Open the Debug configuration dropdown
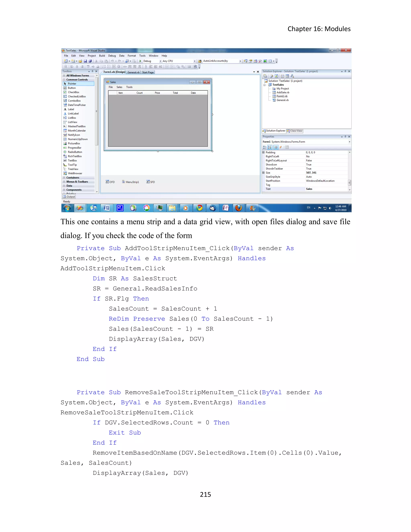The image size is (411, 532). [x=160, y=61]
